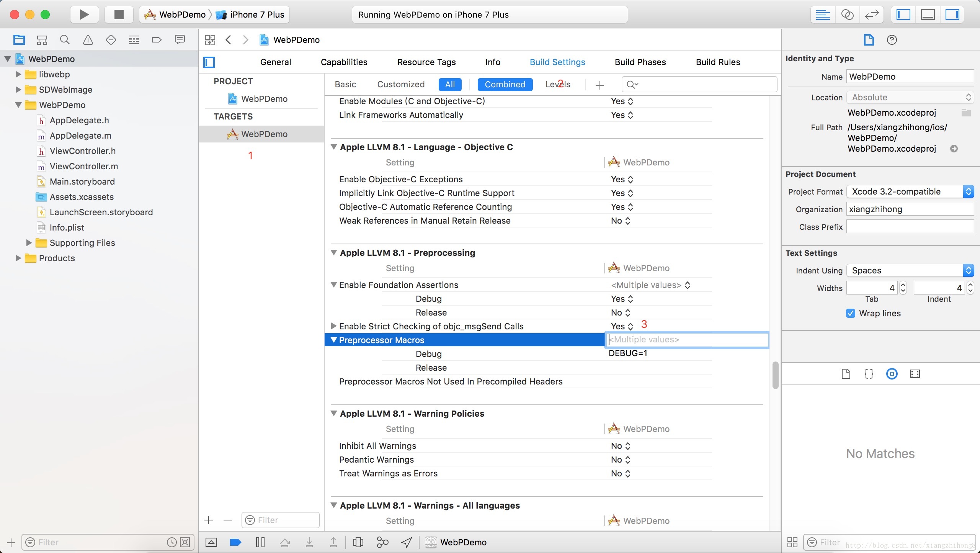
Task: Collapse the WebPDemo group folder
Action: 18,105
